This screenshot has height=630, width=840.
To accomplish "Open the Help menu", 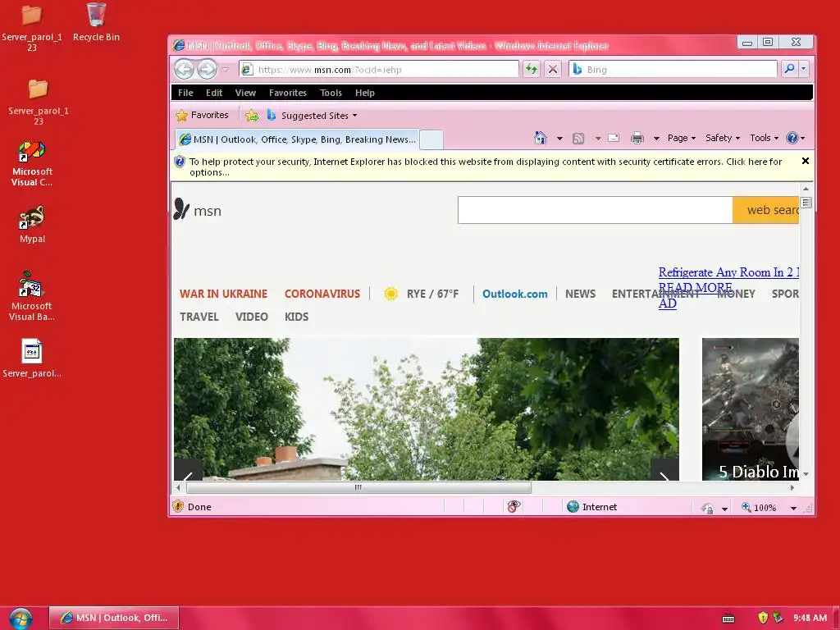I will (x=365, y=93).
